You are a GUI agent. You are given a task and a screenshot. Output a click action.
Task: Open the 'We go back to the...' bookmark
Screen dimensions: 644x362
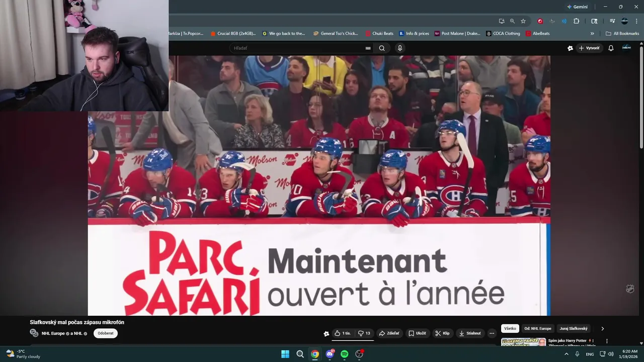(x=284, y=34)
